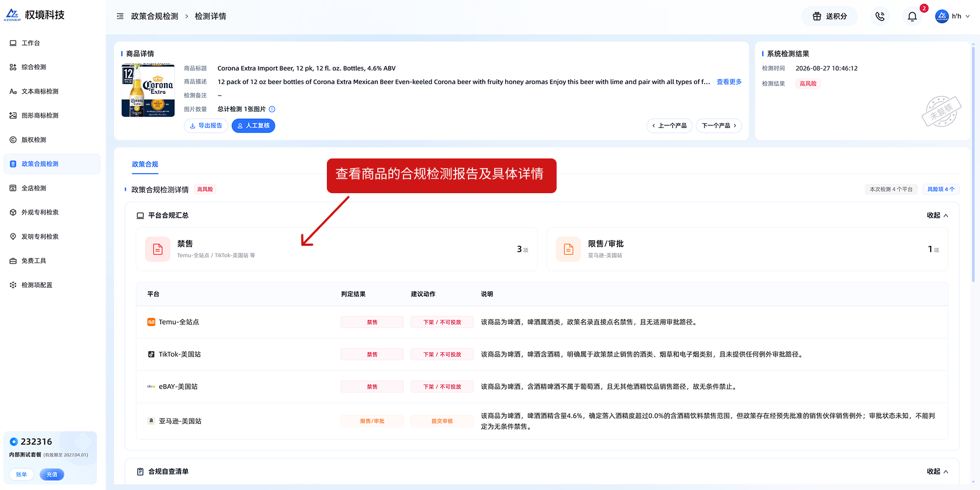Click the 高风险 detection result tag
Viewport: 980px width, 490px height.
(x=808, y=84)
